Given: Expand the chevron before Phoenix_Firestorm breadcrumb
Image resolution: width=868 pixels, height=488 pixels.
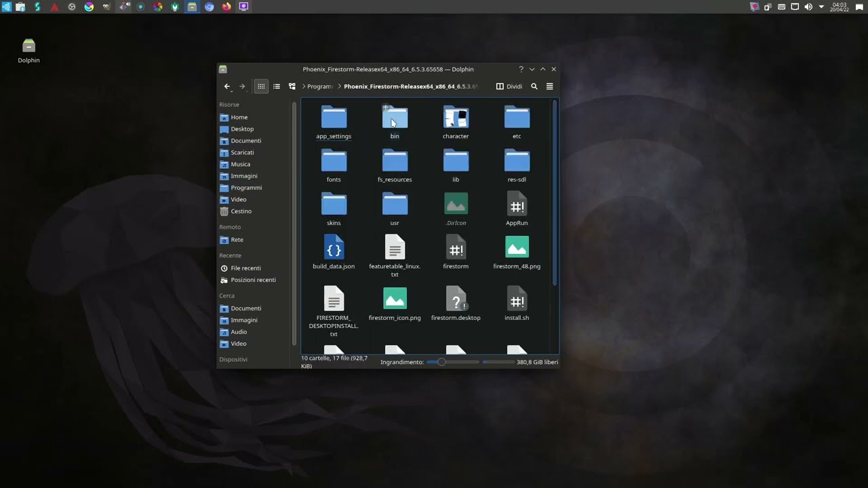Looking at the screenshot, I should point(339,87).
